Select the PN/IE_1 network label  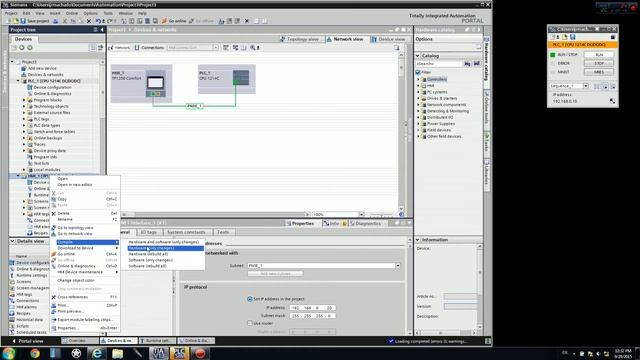coord(194,106)
